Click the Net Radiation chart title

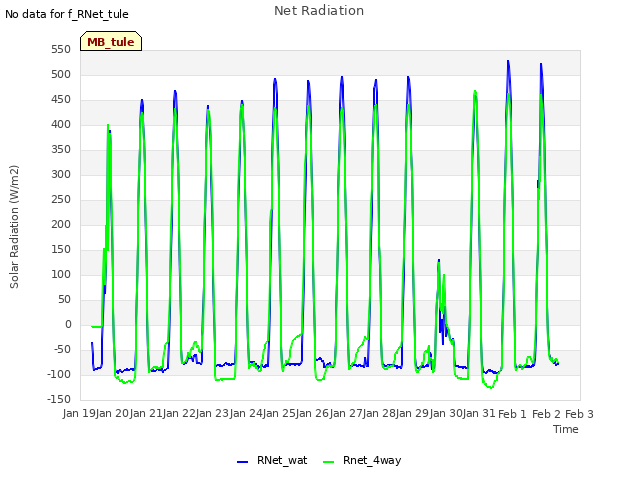tap(319, 11)
